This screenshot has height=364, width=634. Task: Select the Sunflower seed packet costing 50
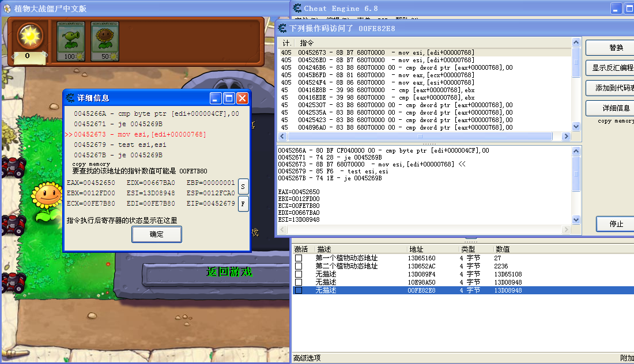(105, 41)
